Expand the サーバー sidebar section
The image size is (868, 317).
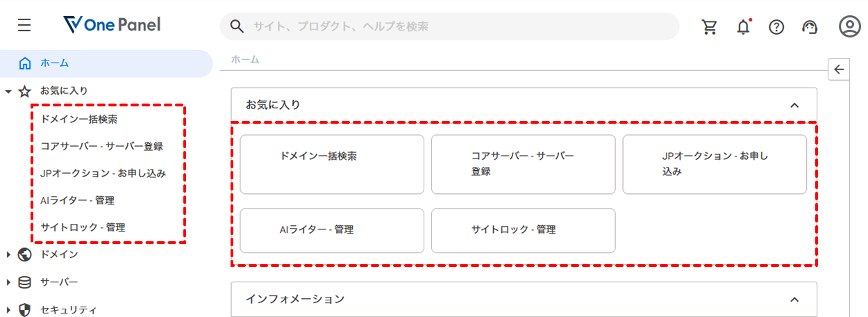[x=8, y=282]
